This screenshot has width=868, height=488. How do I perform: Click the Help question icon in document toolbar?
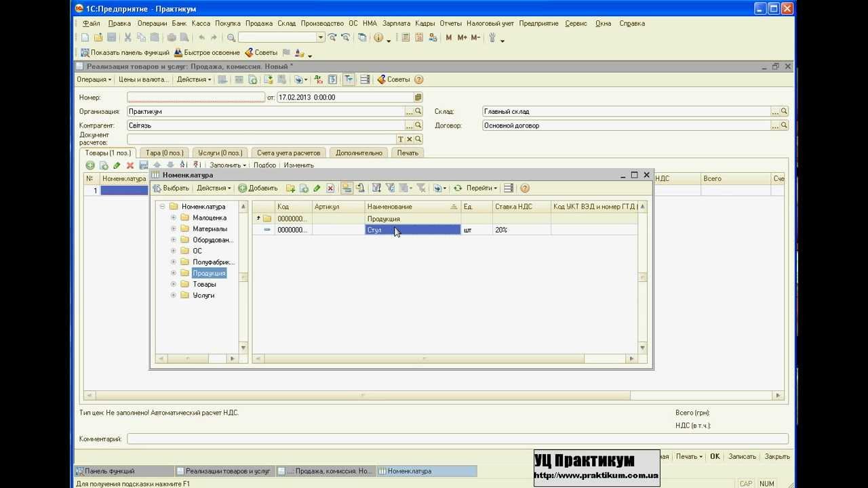(x=418, y=79)
